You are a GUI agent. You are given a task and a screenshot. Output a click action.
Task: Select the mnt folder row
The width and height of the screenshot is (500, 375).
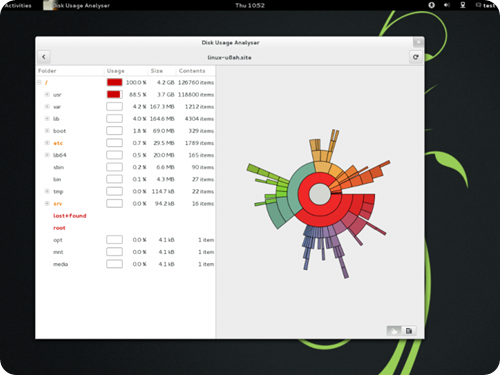pos(125,252)
